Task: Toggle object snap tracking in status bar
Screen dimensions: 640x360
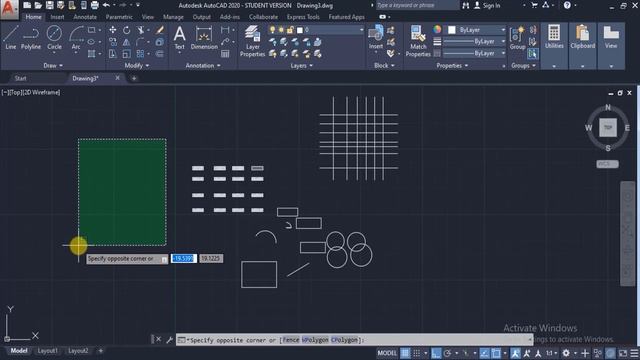Action: click(484, 353)
